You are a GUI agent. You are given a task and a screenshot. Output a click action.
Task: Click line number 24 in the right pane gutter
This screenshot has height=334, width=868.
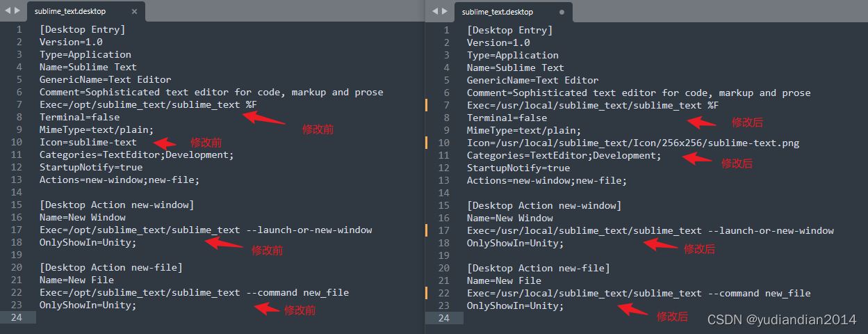(444, 318)
